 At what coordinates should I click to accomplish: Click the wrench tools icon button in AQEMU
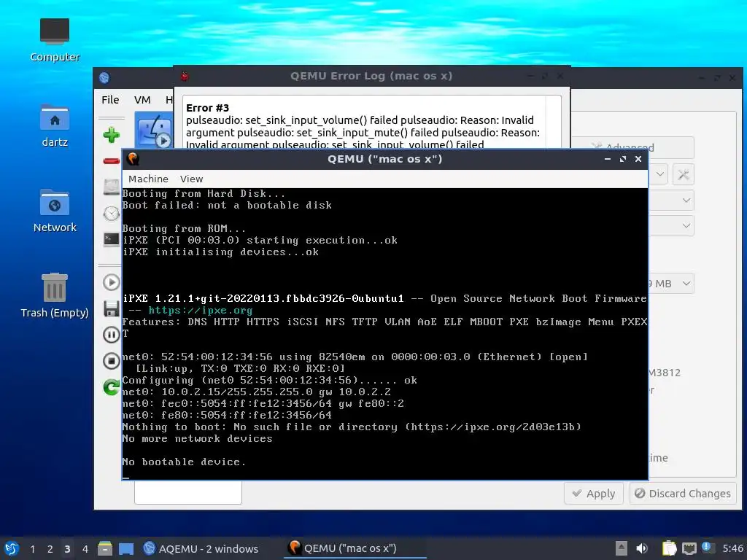(x=683, y=174)
